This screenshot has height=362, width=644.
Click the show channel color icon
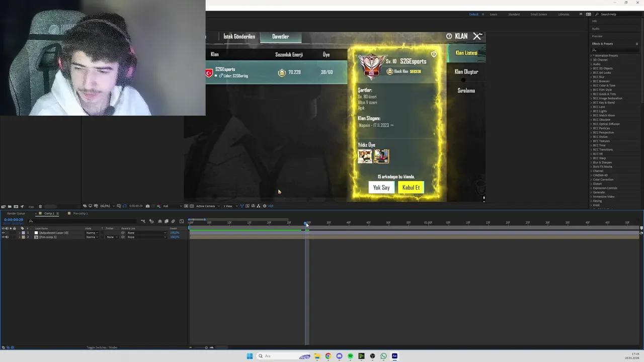click(158, 206)
